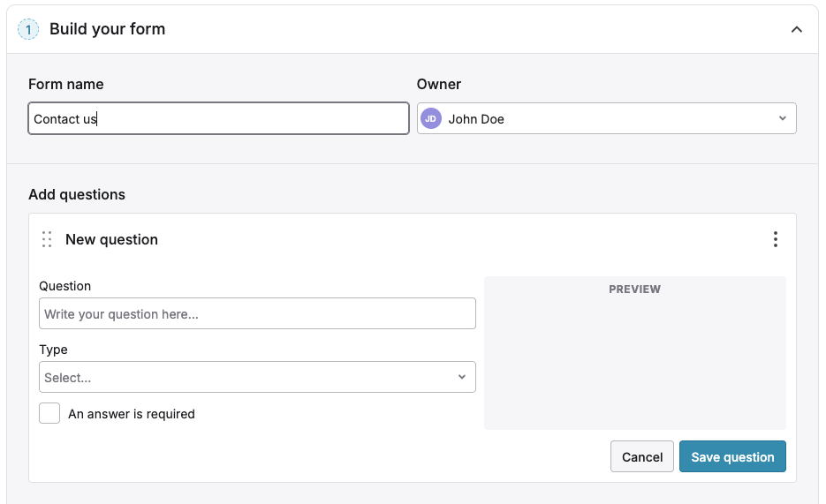Screen dimensions: 826x504
Task: Click the Add questions heading
Action: point(77,195)
